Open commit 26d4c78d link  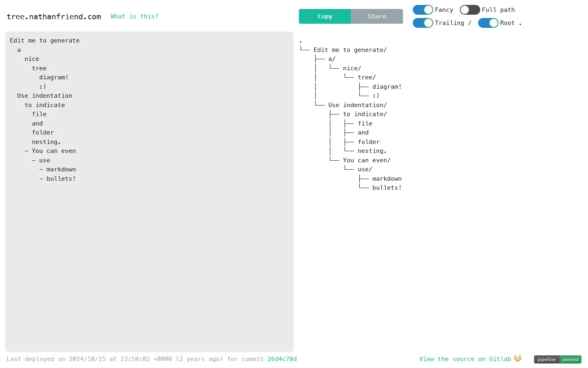pos(282,359)
